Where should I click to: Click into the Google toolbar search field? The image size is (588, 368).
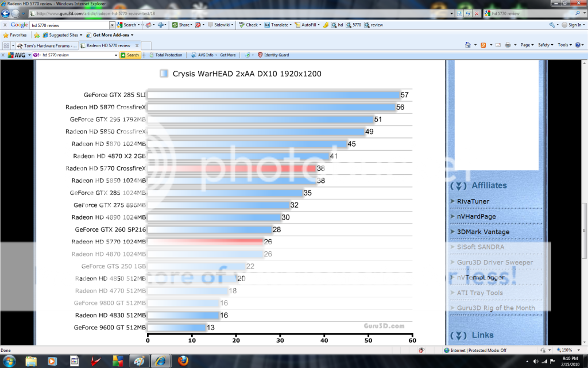click(x=69, y=25)
